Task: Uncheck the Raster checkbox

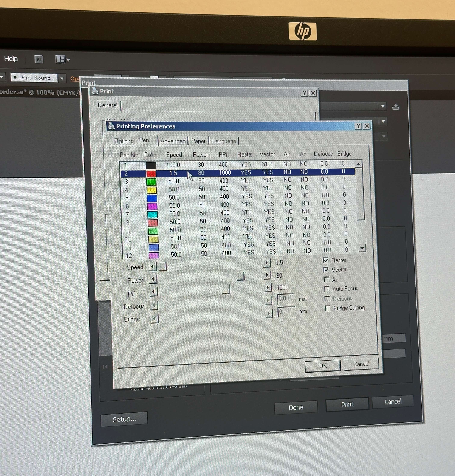Action: [326, 260]
